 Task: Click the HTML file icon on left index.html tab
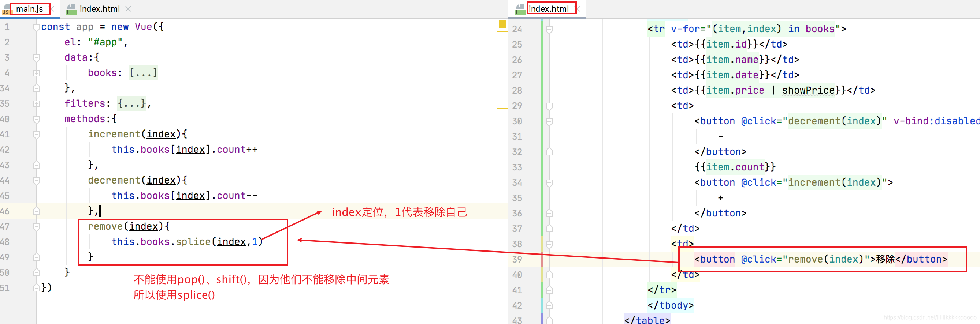pos(71,9)
